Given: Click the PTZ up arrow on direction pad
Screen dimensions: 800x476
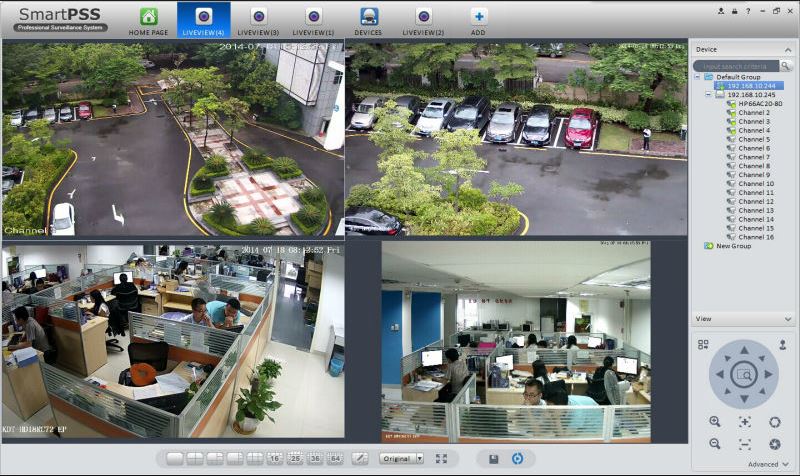Looking at the screenshot, I should [744, 350].
